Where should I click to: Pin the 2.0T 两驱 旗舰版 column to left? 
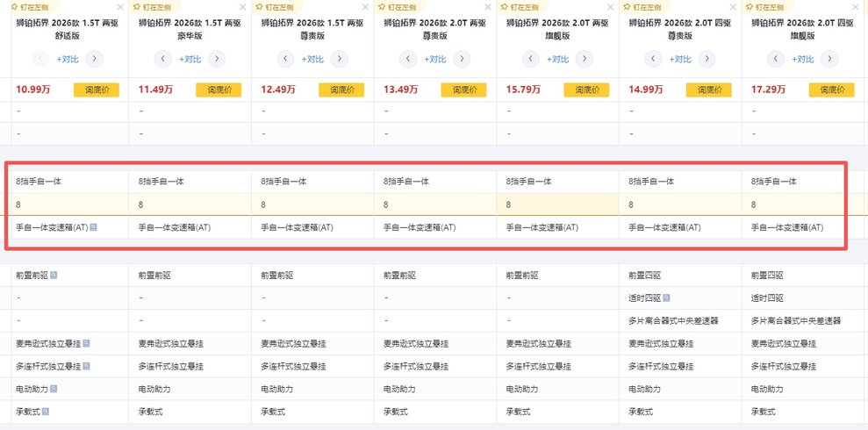pyautogui.click(x=520, y=6)
